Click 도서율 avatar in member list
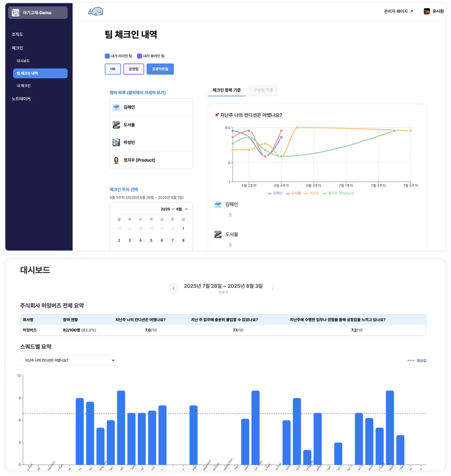This screenshot has width=451, height=476. (x=116, y=125)
